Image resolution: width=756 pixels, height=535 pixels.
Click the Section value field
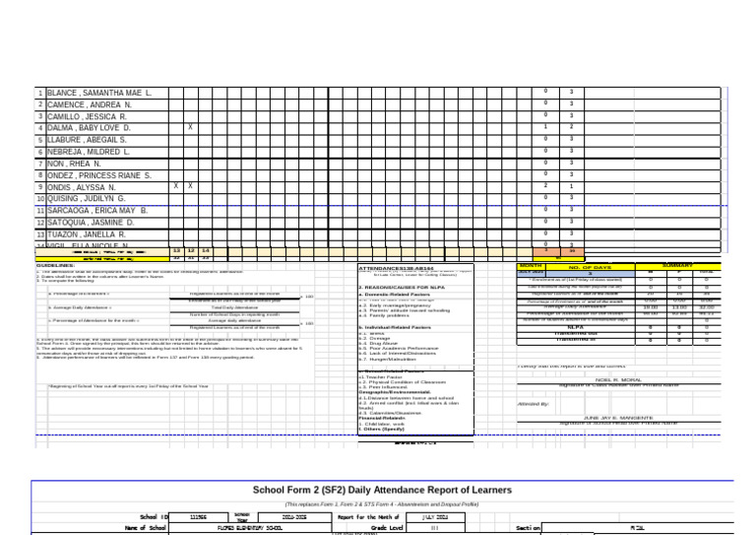pyautogui.click(x=638, y=528)
